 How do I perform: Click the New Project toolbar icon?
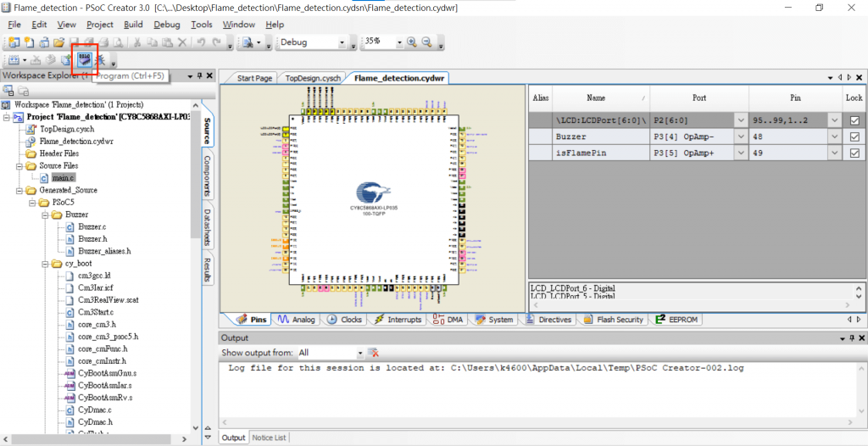[x=14, y=42]
